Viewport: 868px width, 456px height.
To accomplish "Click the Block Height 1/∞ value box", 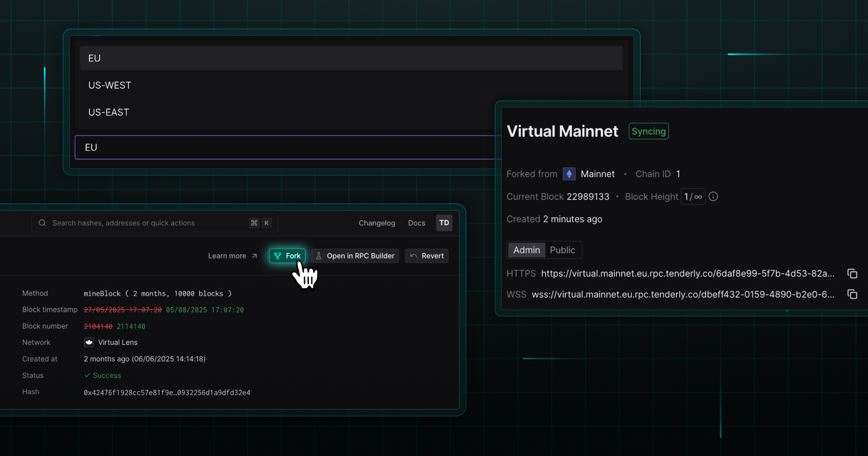I will (x=693, y=197).
